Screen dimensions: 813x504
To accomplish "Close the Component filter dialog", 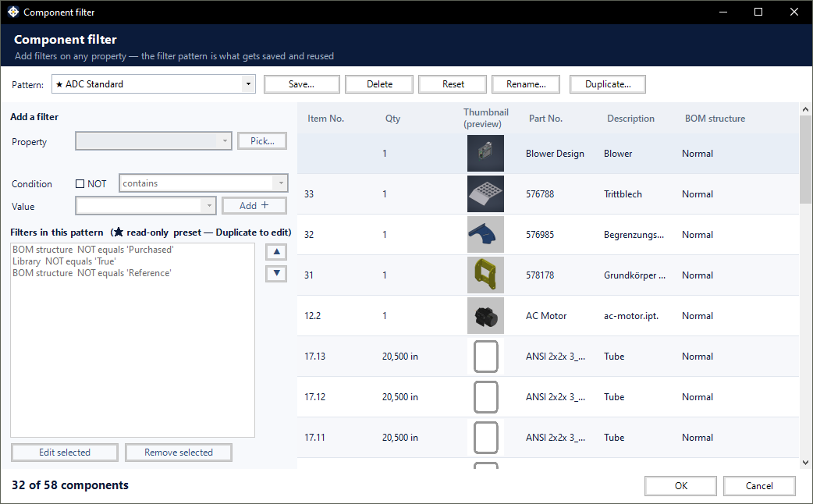I will [x=793, y=12].
